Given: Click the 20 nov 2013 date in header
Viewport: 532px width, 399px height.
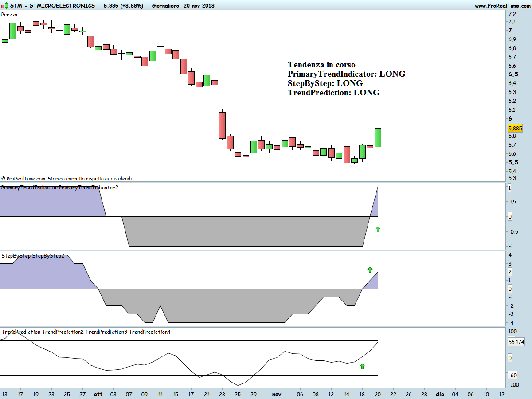Looking at the screenshot, I should coord(199,5).
